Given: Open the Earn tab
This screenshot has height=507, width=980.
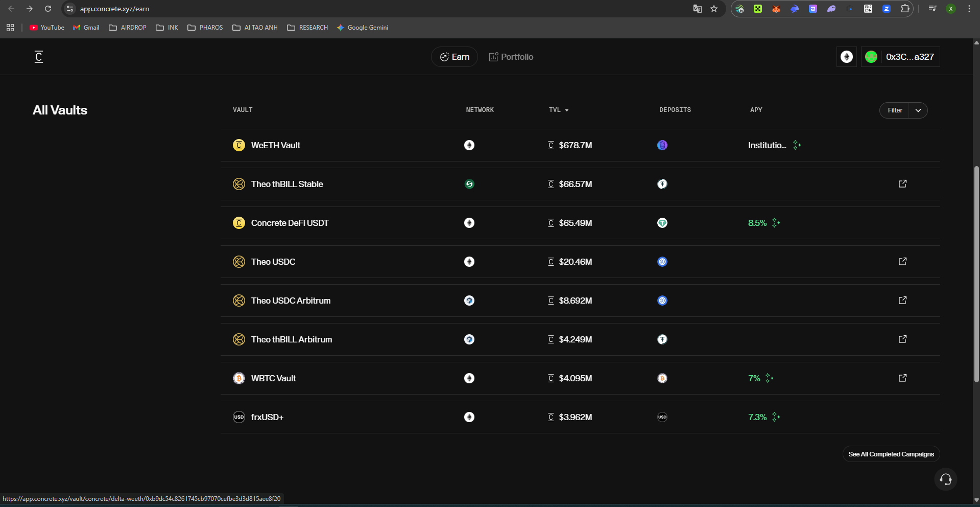Looking at the screenshot, I should point(455,57).
